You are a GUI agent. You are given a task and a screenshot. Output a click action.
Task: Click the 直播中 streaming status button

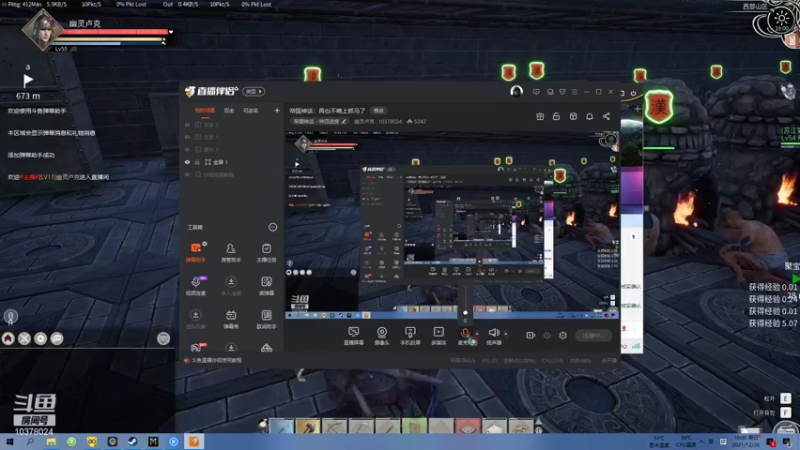click(x=593, y=335)
